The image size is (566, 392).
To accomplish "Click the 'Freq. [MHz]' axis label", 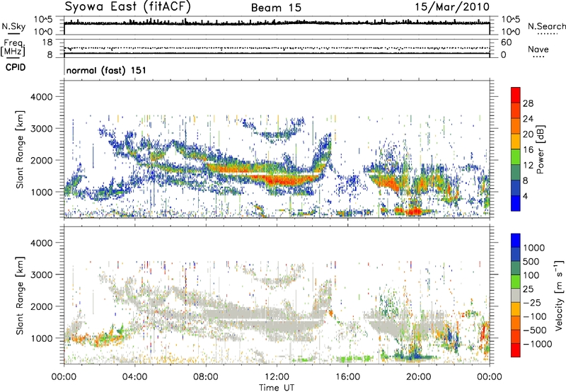I will click(13, 47).
